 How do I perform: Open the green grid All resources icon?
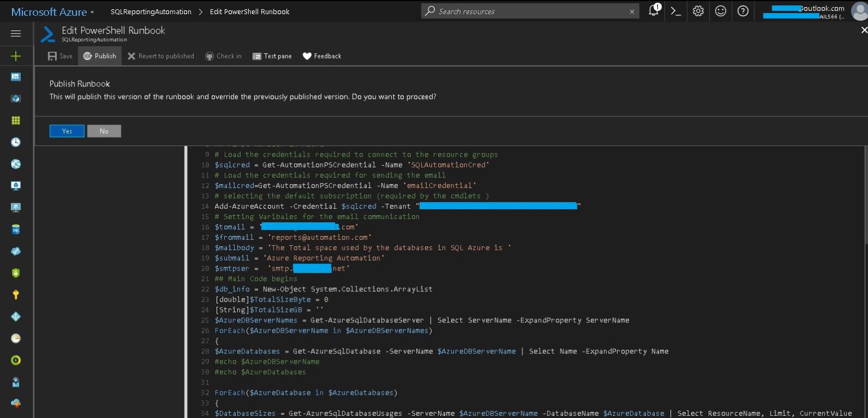click(x=16, y=120)
